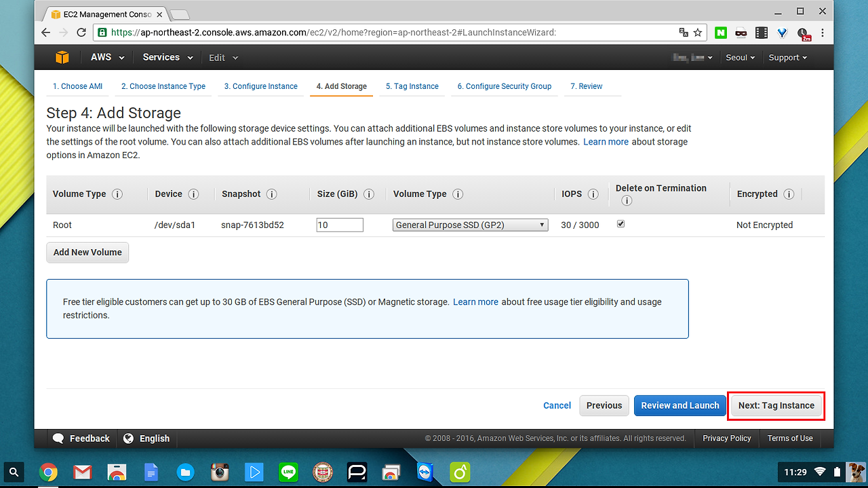Open the Files app from the shelf
This screenshot has width=868, height=488.
(185, 472)
